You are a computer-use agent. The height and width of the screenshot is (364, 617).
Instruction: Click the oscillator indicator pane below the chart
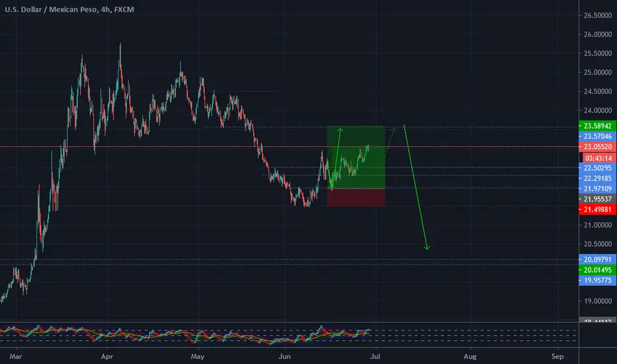point(289,335)
